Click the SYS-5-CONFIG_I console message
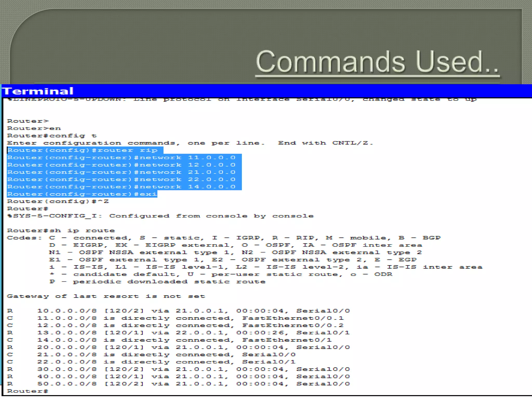The height and width of the screenshot is (399, 532). pos(160,216)
